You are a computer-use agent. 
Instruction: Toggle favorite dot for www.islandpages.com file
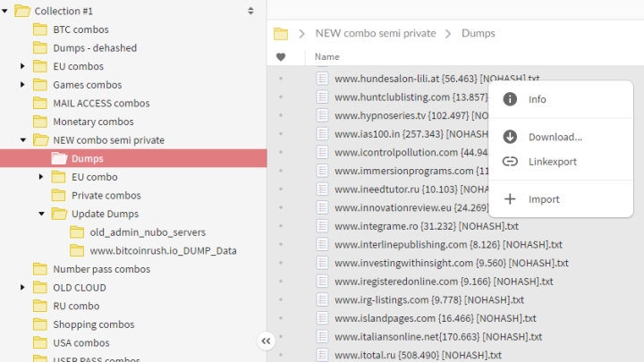281,319
